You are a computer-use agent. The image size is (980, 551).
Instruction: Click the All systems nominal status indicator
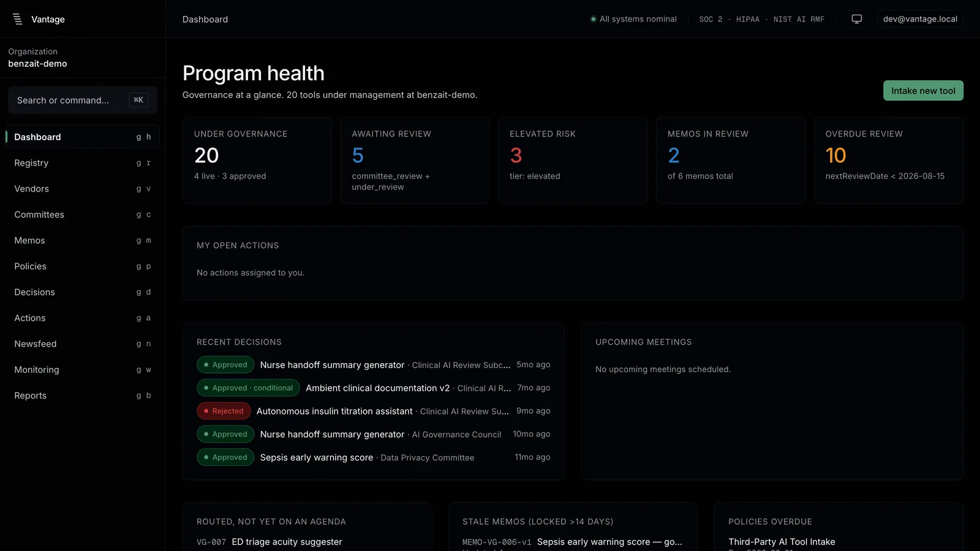(x=633, y=19)
